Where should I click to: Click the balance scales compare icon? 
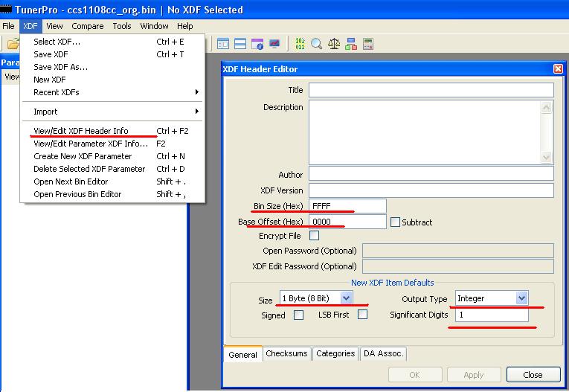334,44
